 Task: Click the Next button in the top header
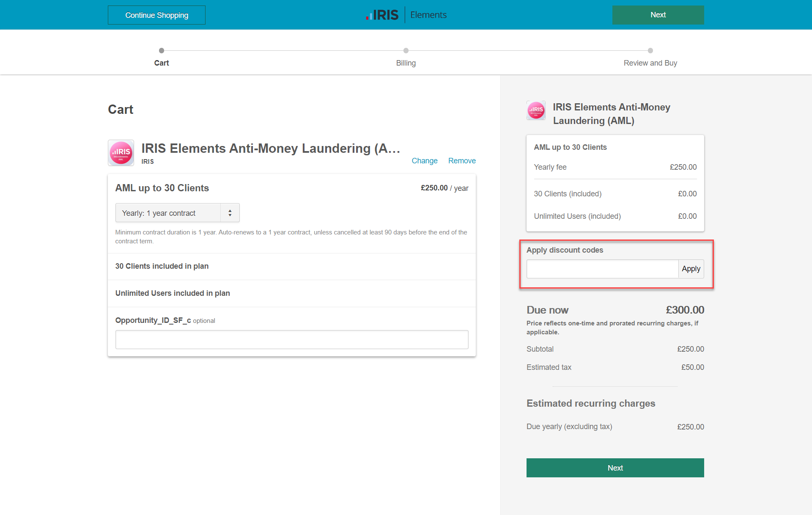click(658, 15)
